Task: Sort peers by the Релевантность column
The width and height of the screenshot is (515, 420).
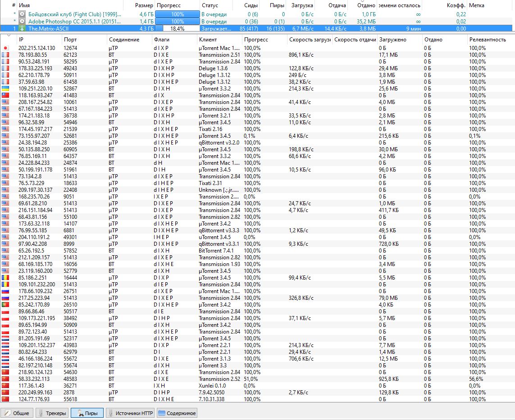Action: 491,39
